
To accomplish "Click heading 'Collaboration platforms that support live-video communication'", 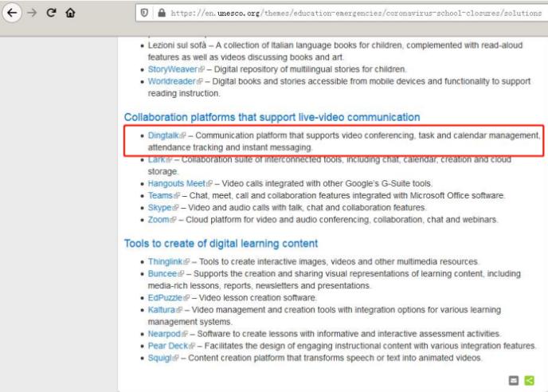I will coord(272,117).
